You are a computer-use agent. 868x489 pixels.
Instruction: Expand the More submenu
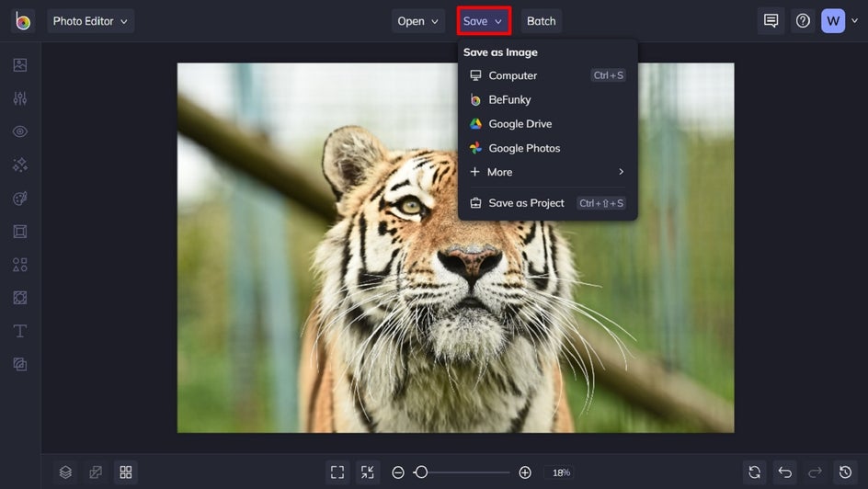[547, 172]
